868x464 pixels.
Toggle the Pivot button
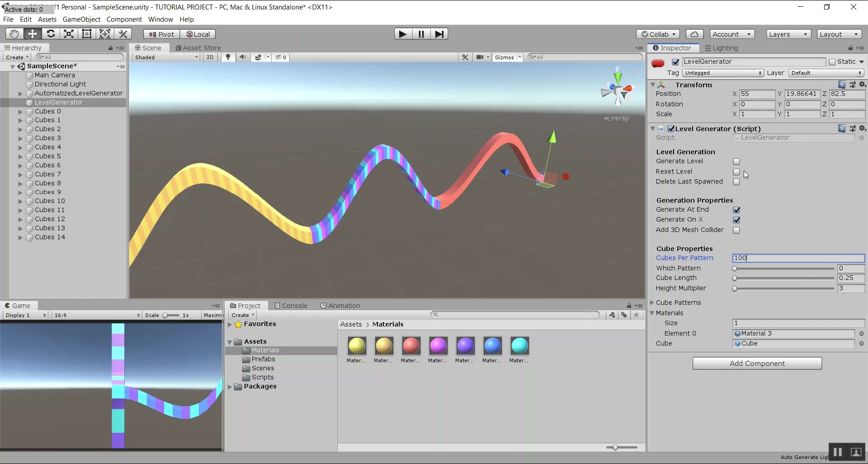[161, 34]
